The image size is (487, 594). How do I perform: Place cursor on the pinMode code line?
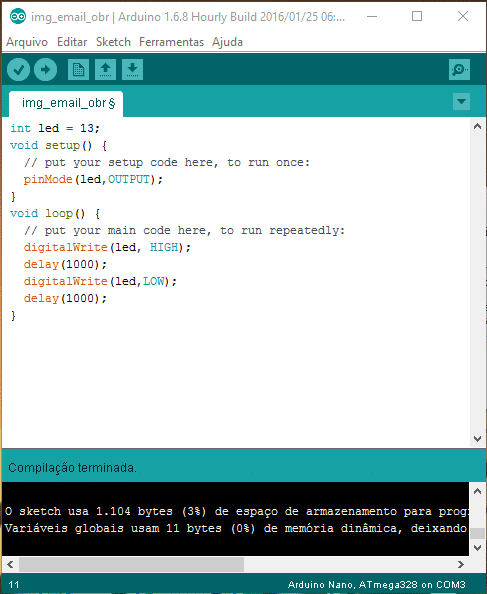click(93, 179)
